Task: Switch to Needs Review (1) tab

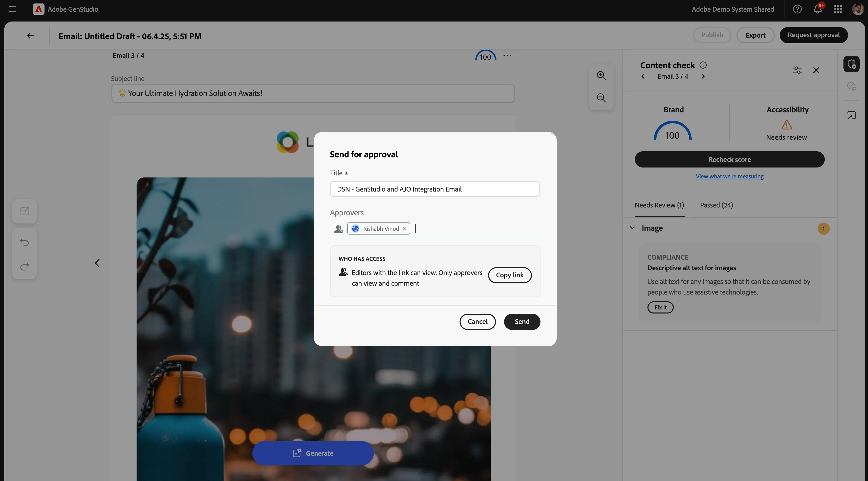Action: (659, 205)
